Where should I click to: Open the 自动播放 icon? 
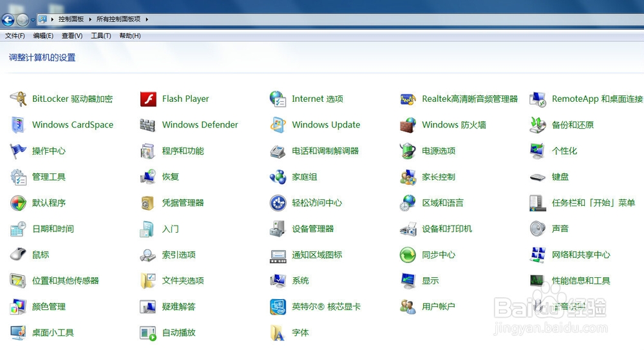click(148, 333)
